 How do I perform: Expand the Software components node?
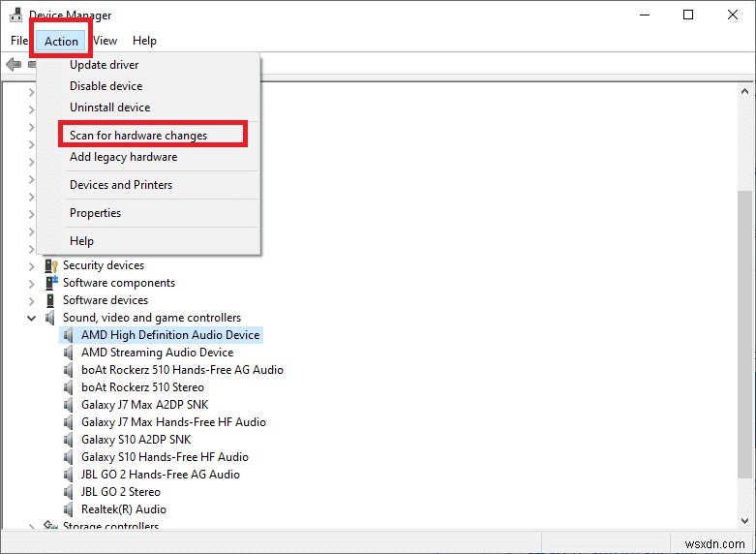(32, 283)
